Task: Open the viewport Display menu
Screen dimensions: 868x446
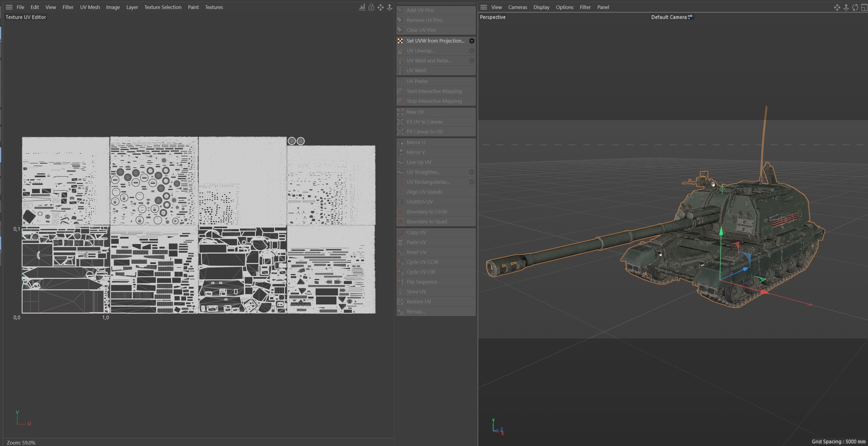Action: pyautogui.click(x=541, y=7)
